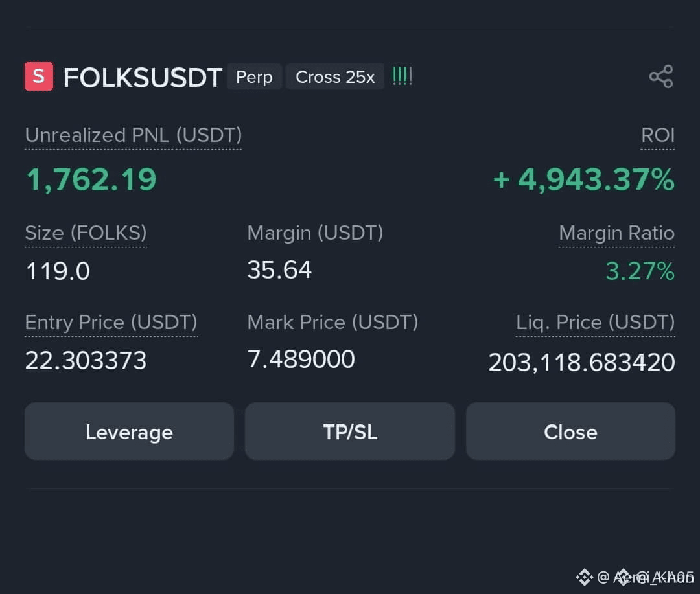Click the Mark Price 7.489000 value

pyautogui.click(x=301, y=360)
